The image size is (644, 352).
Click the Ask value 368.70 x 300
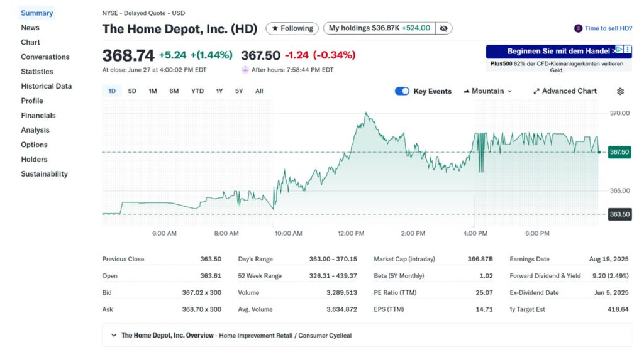click(202, 309)
